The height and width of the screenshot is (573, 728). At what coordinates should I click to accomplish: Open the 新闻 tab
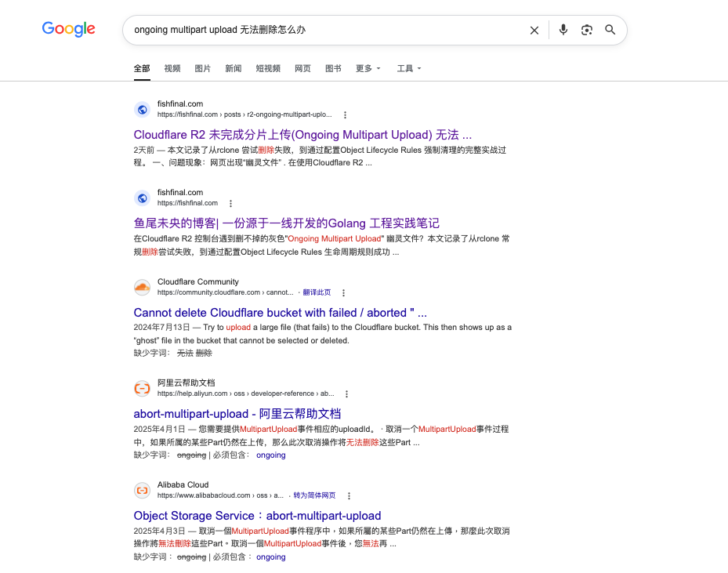click(234, 68)
